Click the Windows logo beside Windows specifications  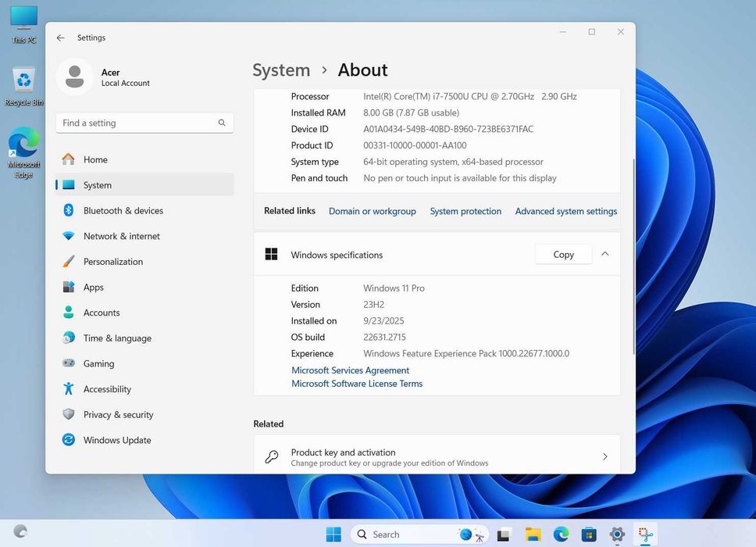[272, 254]
